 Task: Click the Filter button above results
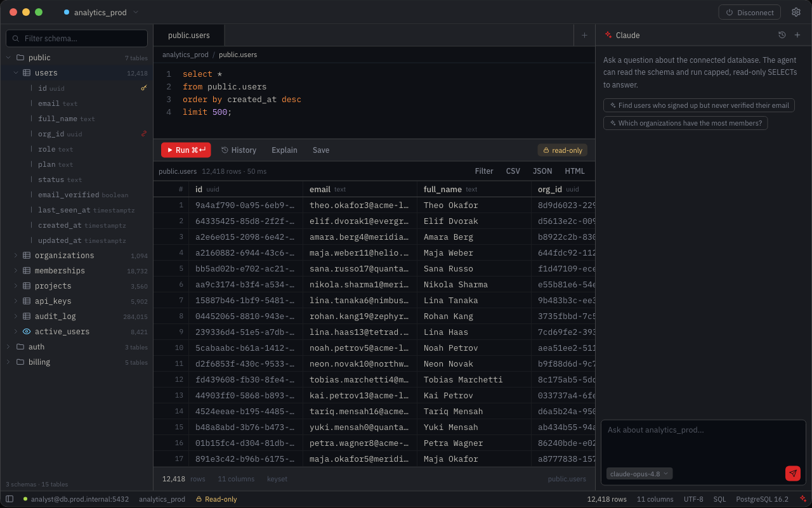coord(484,171)
